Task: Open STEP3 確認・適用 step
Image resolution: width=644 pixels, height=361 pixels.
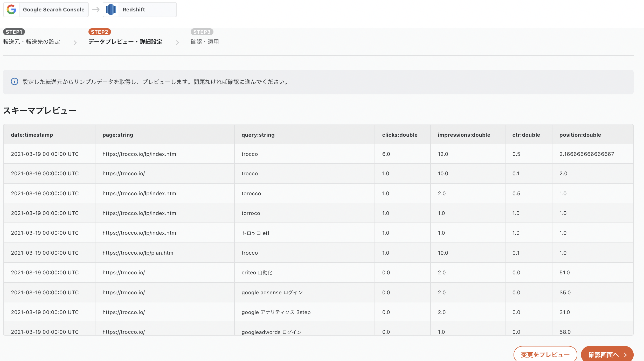Action: [x=205, y=37]
